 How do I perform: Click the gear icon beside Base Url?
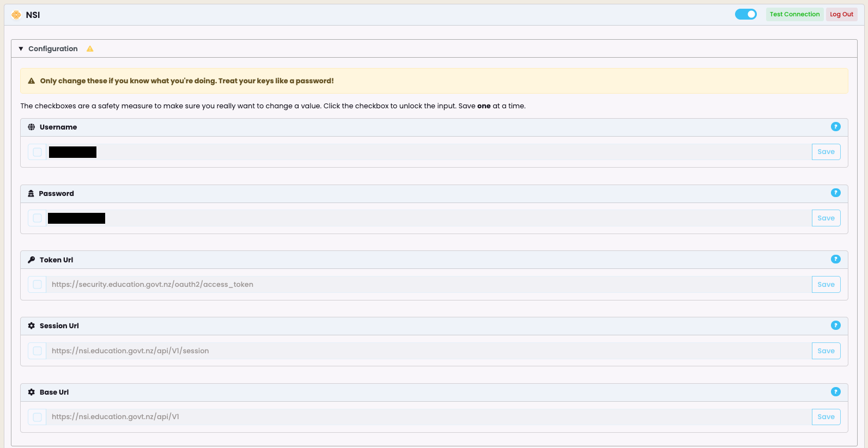click(32, 392)
